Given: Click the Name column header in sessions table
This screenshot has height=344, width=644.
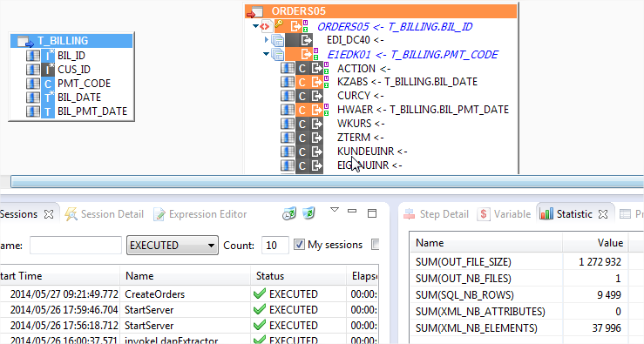Looking at the screenshot, I should [x=186, y=276].
